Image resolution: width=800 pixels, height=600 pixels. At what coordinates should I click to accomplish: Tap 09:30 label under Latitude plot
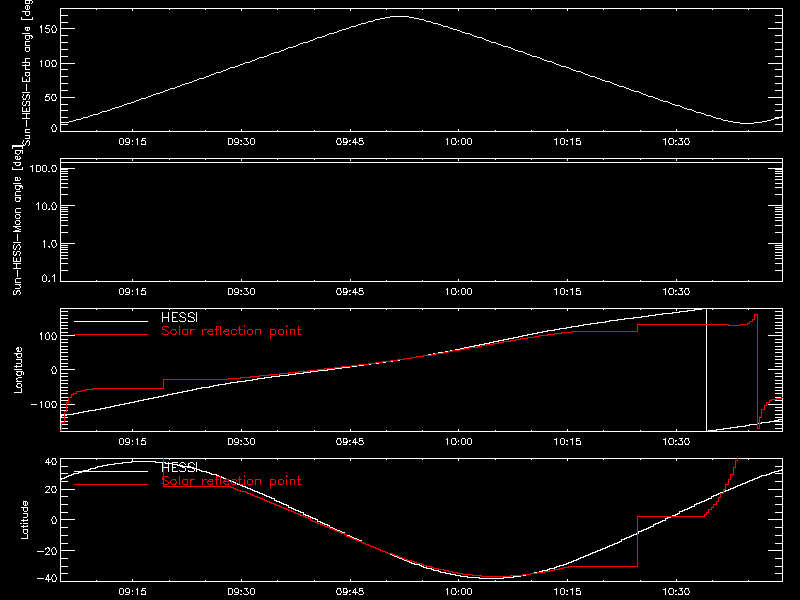click(241, 591)
